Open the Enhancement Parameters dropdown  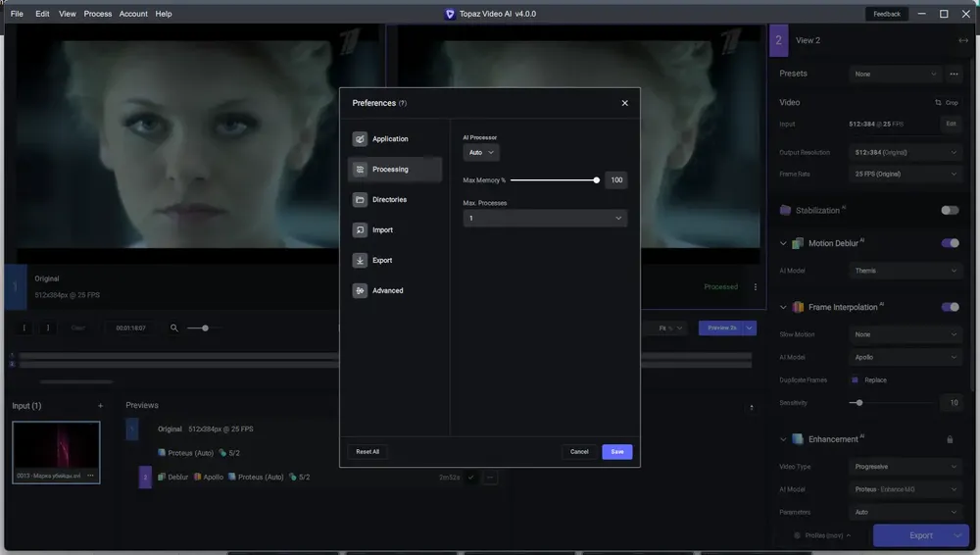(x=905, y=513)
